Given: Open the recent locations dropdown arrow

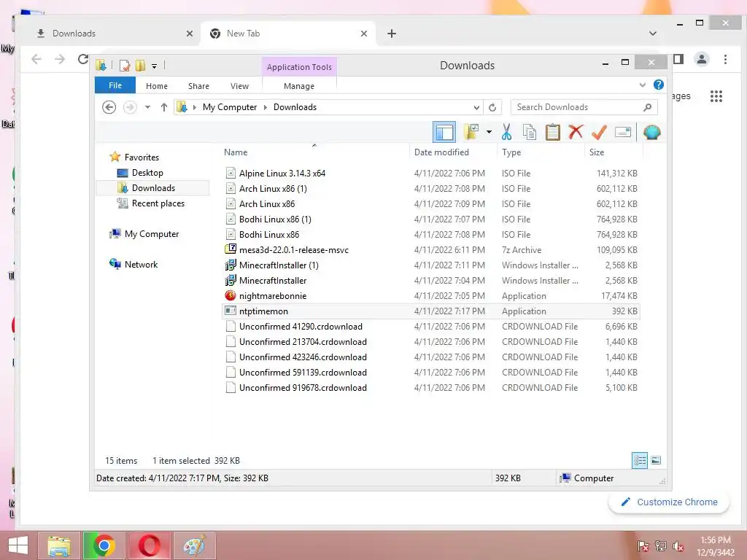Looking at the screenshot, I should point(147,107).
